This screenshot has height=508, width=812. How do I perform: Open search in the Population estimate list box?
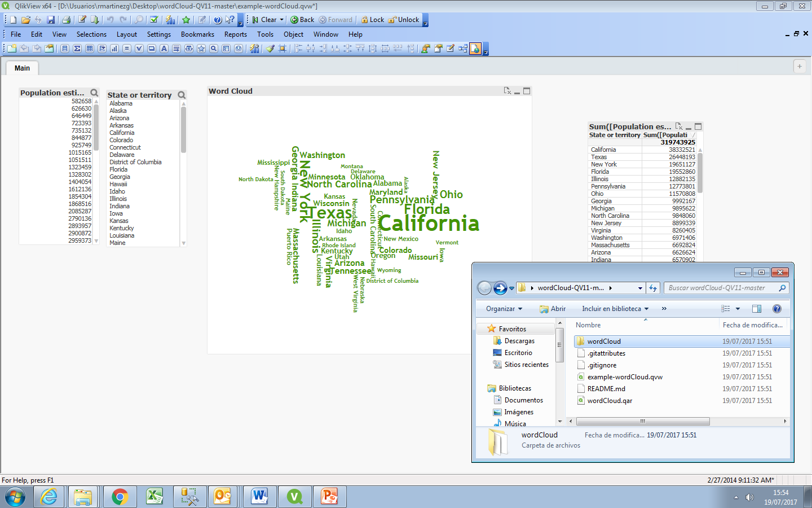tap(94, 93)
